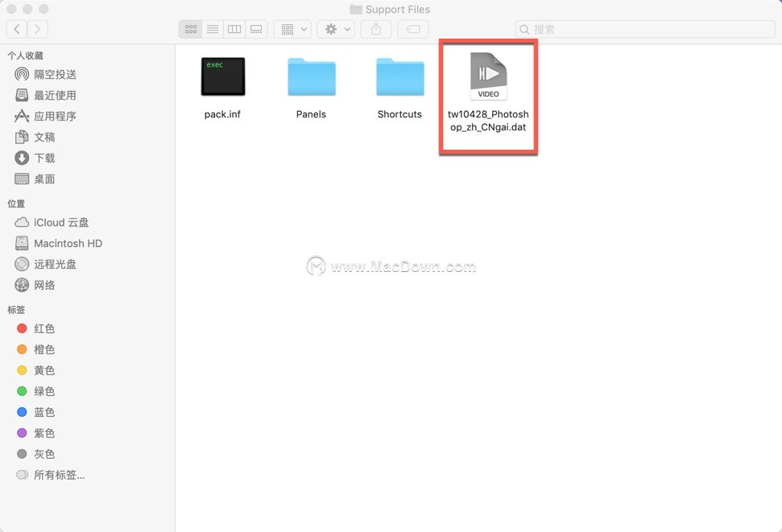Viewport: 782px width, 532px height.
Task: Select the 橙色 tag label
Action: point(44,349)
